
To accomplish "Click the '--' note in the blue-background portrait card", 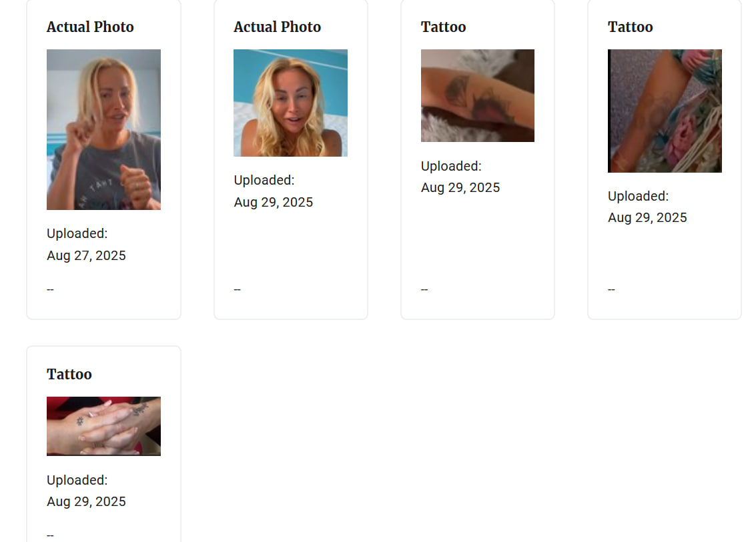I will point(238,289).
